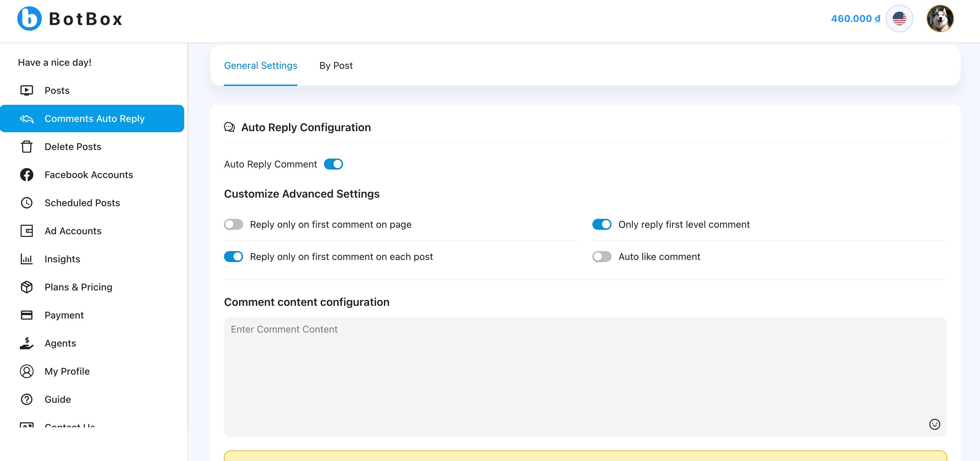
Task: Open the Guide page
Action: (x=92, y=399)
